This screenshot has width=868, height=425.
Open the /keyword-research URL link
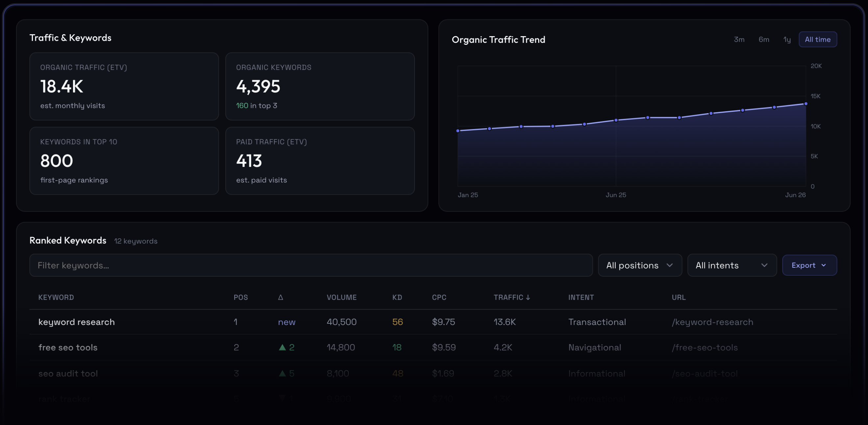[x=712, y=322]
